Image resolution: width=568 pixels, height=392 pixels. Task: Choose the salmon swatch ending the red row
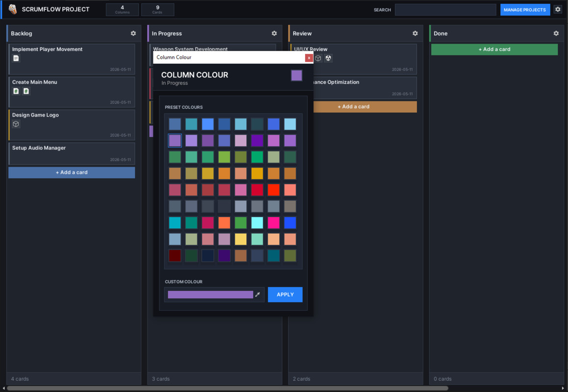pyautogui.click(x=290, y=190)
